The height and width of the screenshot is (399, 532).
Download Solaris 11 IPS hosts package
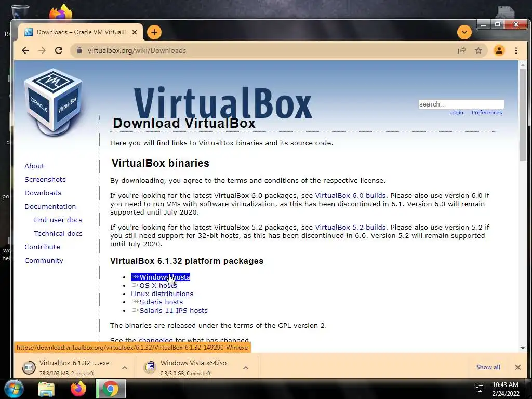click(170, 311)
